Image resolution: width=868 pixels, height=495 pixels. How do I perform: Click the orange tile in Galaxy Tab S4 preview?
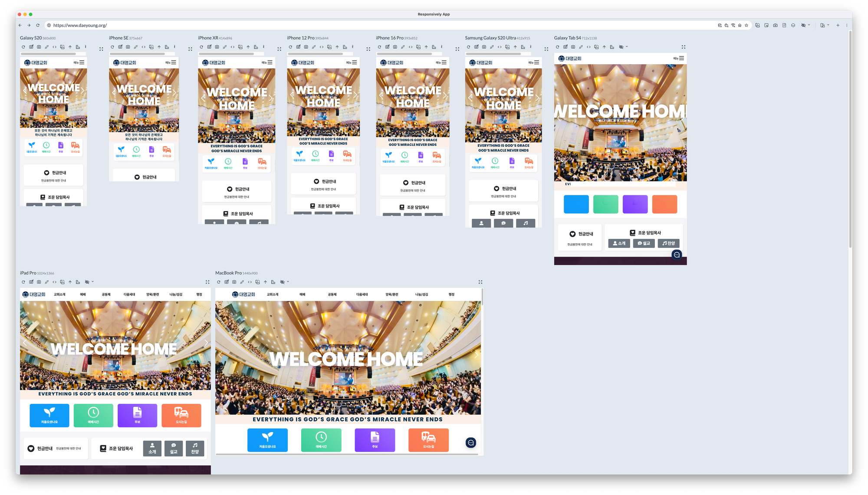point(664,204)
